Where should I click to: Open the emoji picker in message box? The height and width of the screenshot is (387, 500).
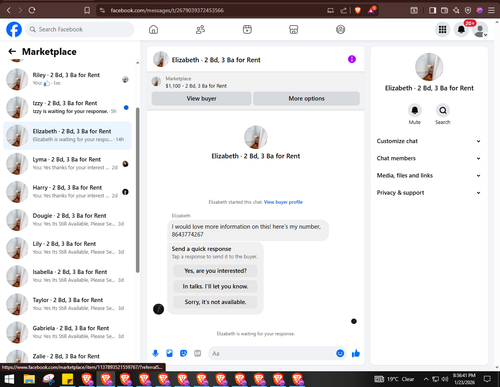[340, 353]
